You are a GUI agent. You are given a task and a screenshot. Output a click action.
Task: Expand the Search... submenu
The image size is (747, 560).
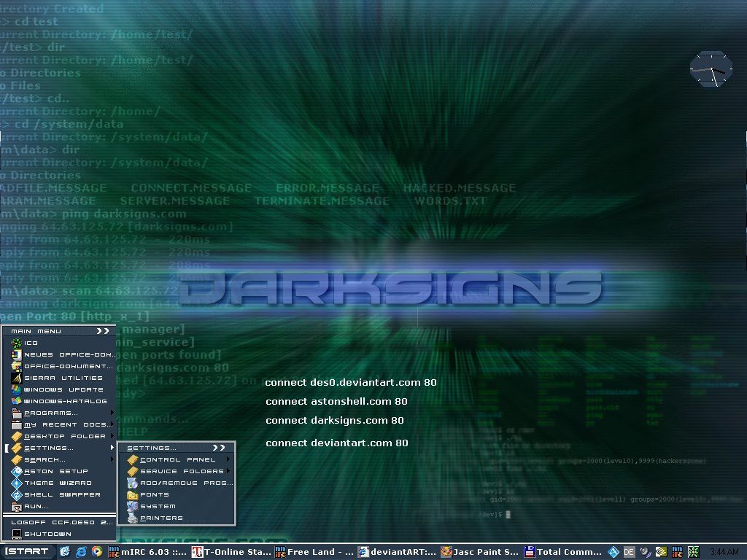coord(59,459)
